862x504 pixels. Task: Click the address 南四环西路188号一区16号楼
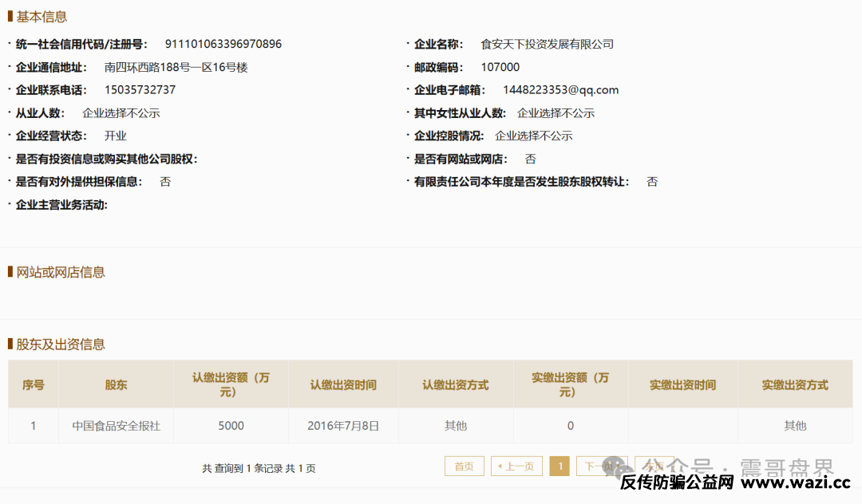click(x=176, y=67)
